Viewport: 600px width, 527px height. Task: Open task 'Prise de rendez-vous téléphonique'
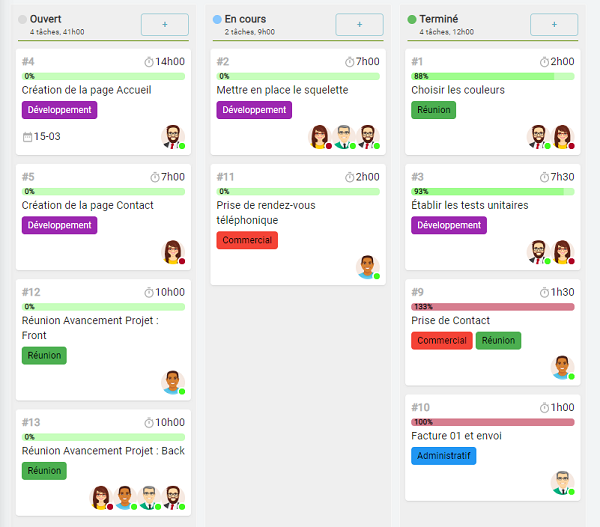tap(266, 213)
